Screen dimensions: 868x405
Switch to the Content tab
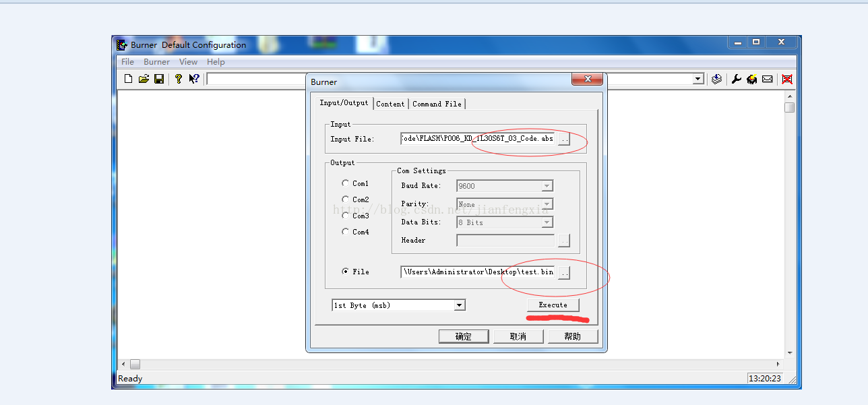(x=390, y=104)
